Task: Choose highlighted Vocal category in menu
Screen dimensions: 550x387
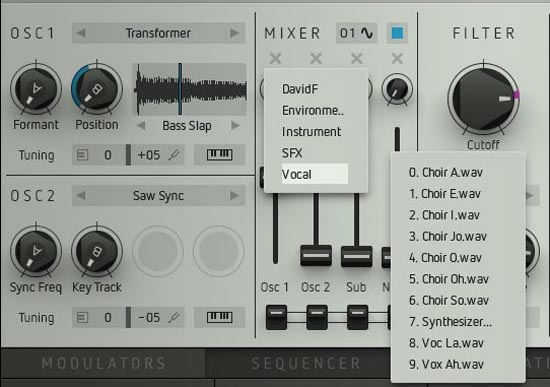Action: click(x=315, y=174)
